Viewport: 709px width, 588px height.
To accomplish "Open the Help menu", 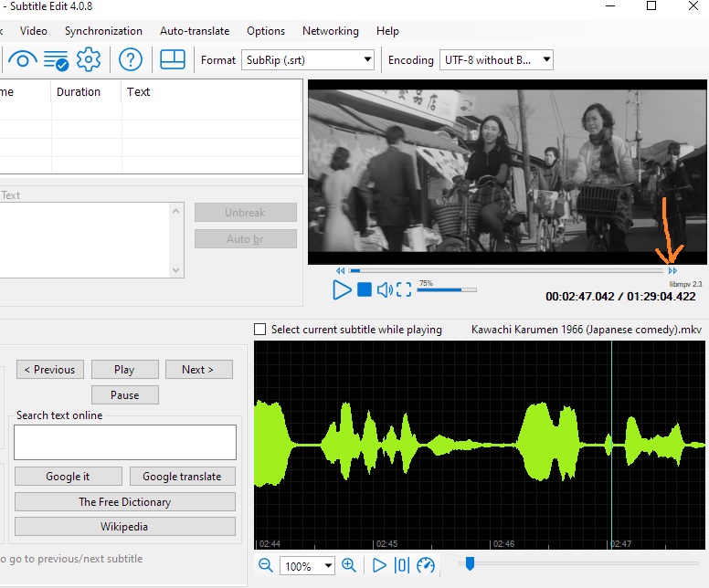I will 387,31.
